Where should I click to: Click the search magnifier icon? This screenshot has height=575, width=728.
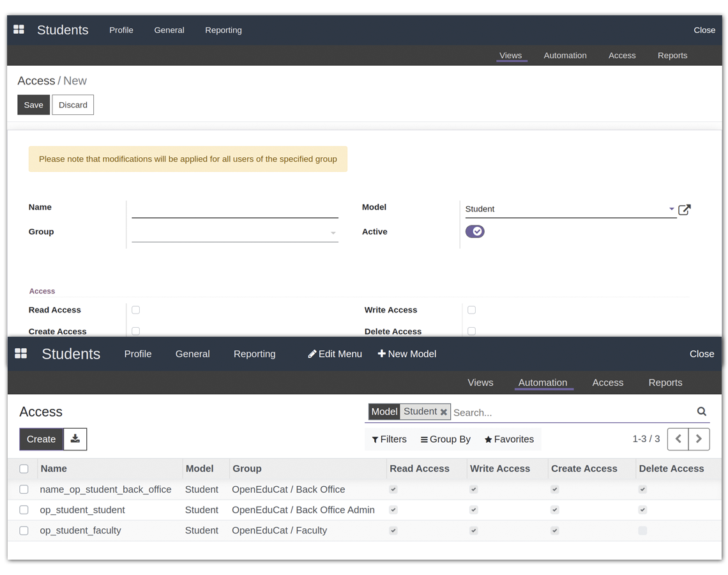pyautogui.click(x=701, y=412)
